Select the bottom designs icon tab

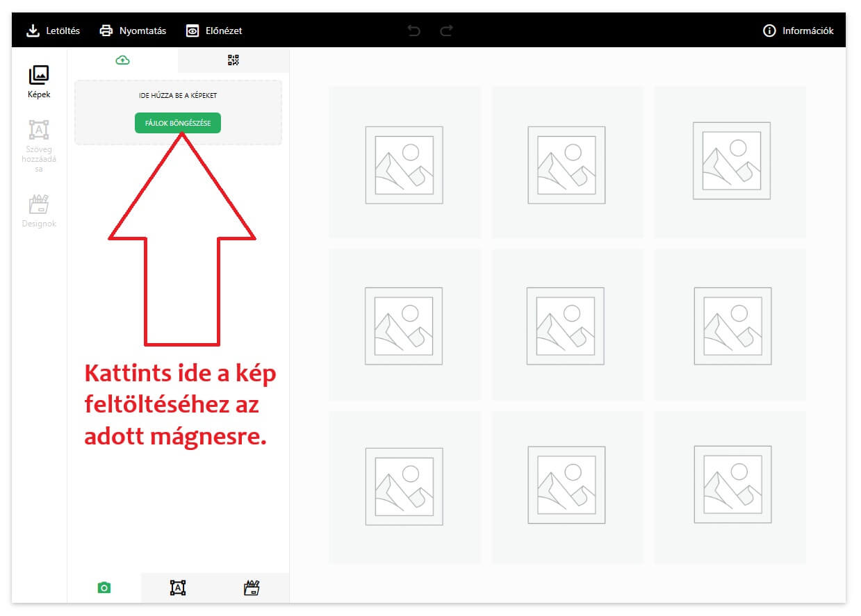pos(252,588)
